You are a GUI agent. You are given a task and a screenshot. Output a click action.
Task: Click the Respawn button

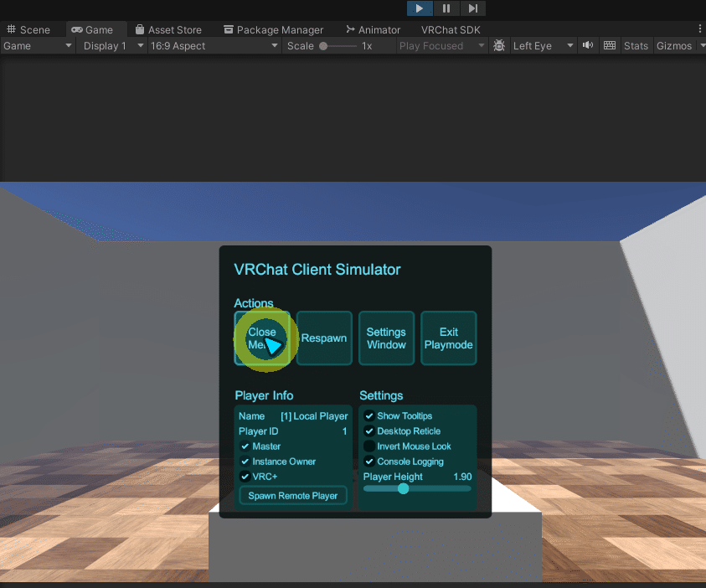click(x=324, y=338)
